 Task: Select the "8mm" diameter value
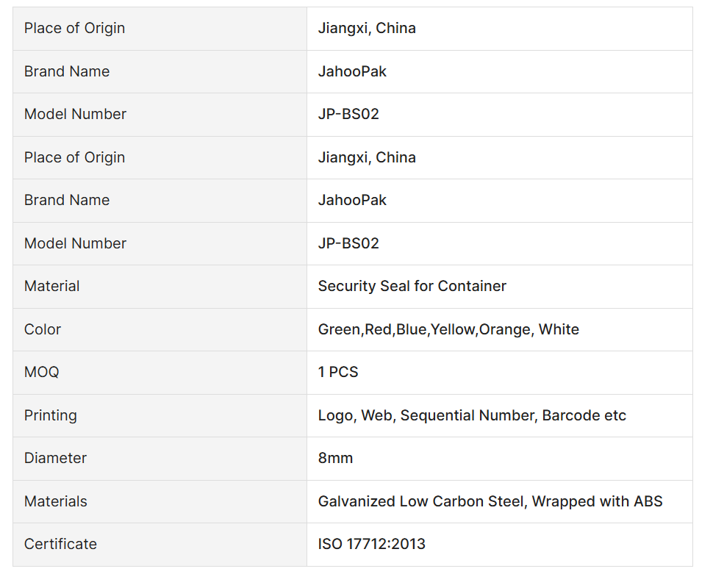tap(335, 458)
